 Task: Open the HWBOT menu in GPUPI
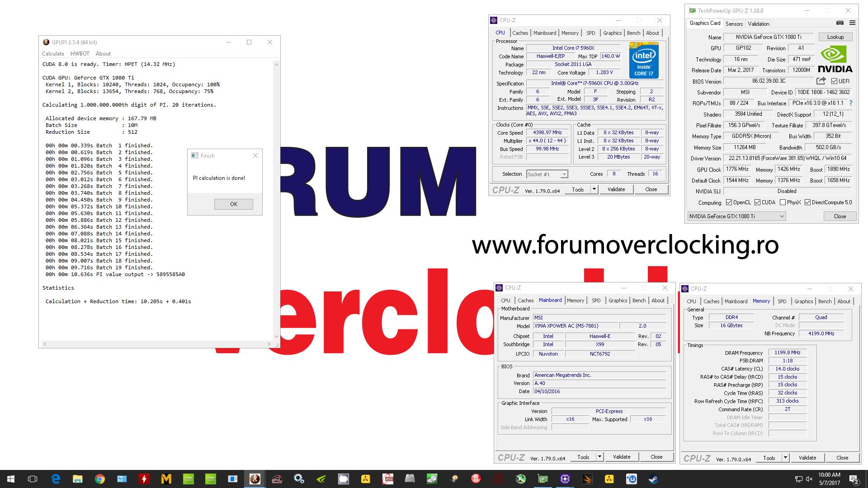coord(80,54)
